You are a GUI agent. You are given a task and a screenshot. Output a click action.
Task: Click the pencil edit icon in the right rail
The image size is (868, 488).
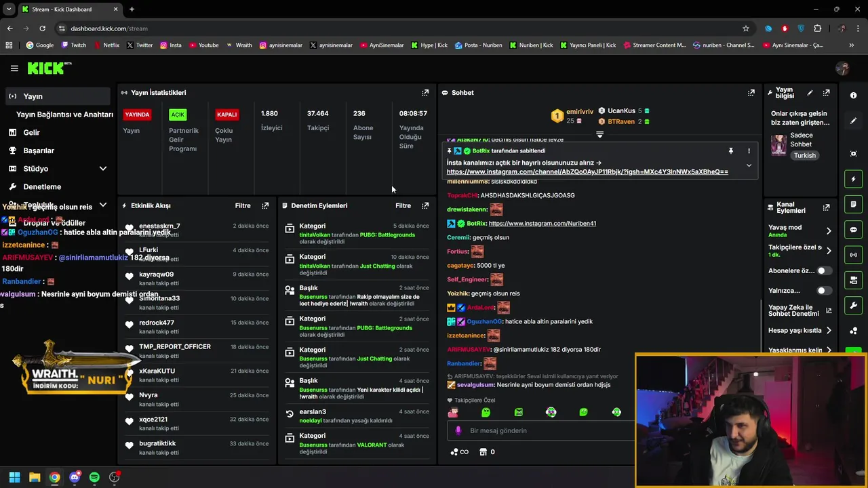(853, 121)
